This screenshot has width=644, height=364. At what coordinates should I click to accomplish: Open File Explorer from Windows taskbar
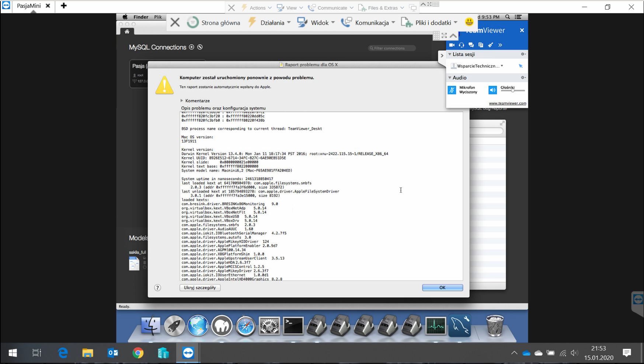88,353
